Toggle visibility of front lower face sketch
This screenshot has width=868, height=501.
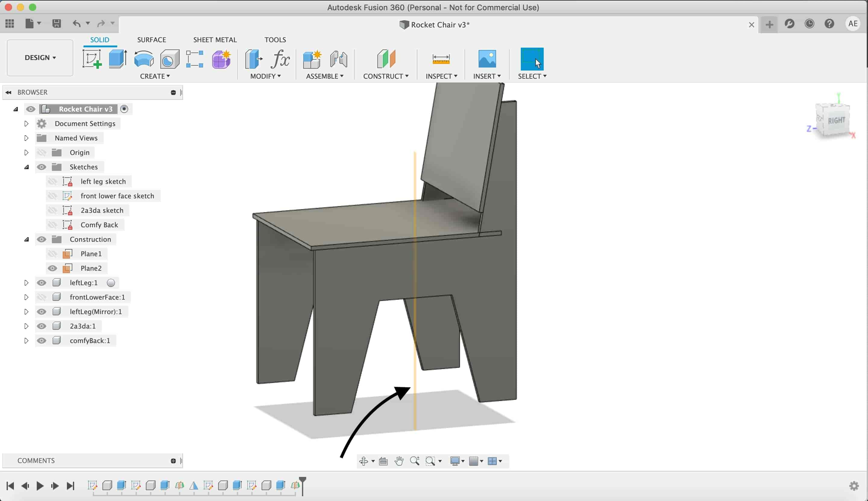(52, 196)
